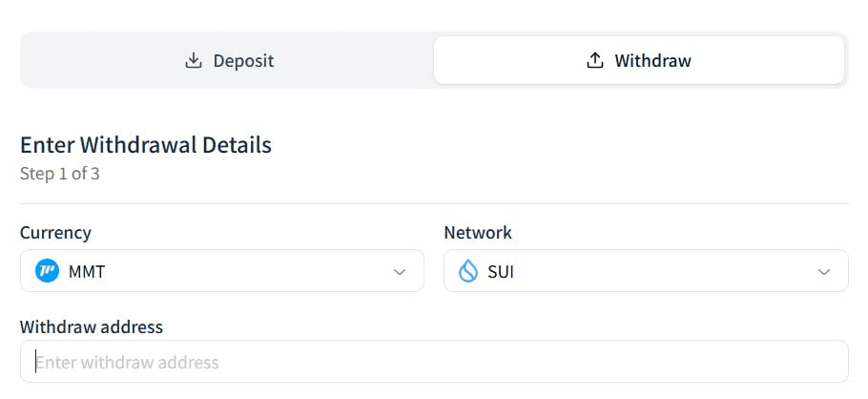This screenshot has height=399, width=868.
Task: Click the MMT text in Currency box
Action: pyautogui.click(x=87, y=272)
